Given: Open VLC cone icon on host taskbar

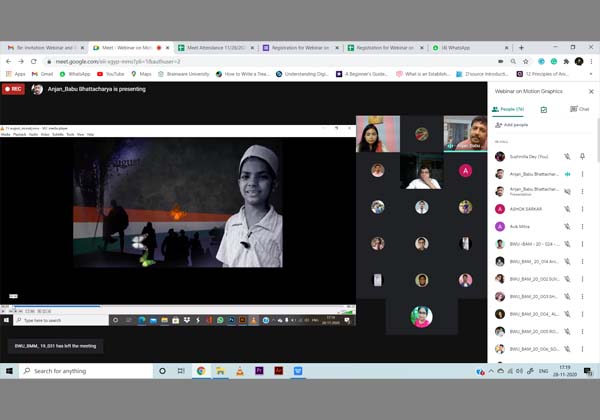Looking at the screenshot, I should (x=240, y=371).
